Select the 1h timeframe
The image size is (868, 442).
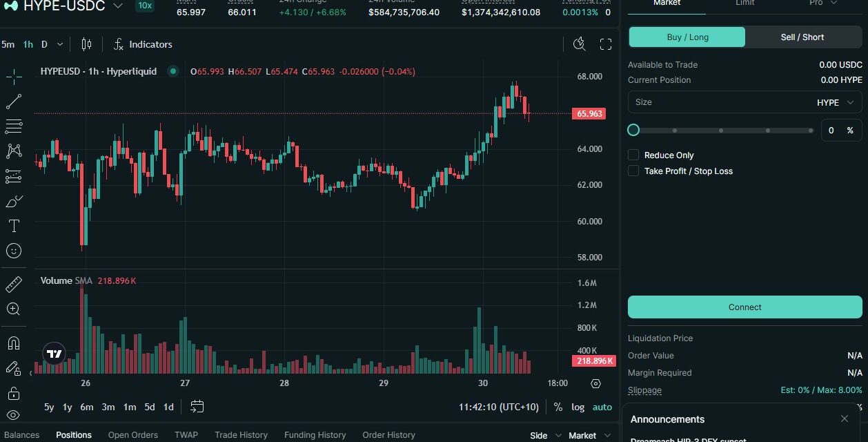point(28,44)
